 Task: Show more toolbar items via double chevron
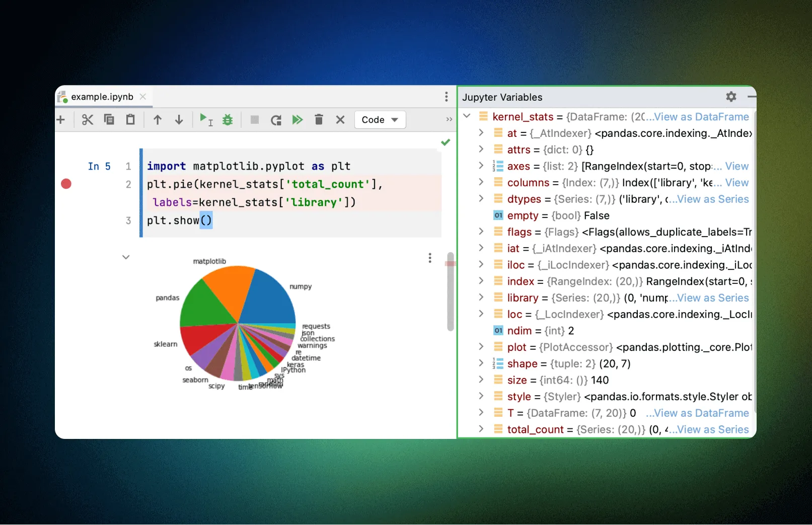point(449,119)
